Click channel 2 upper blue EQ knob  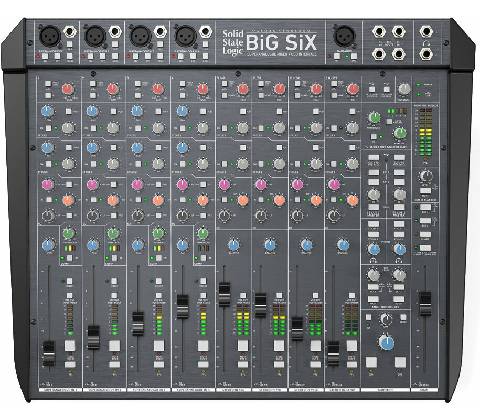coord(92,111)
